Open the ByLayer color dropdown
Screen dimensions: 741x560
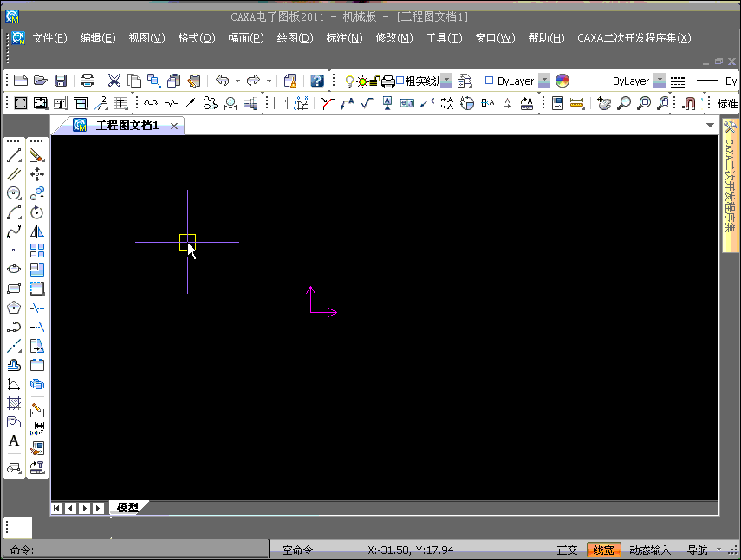point(544,81)
